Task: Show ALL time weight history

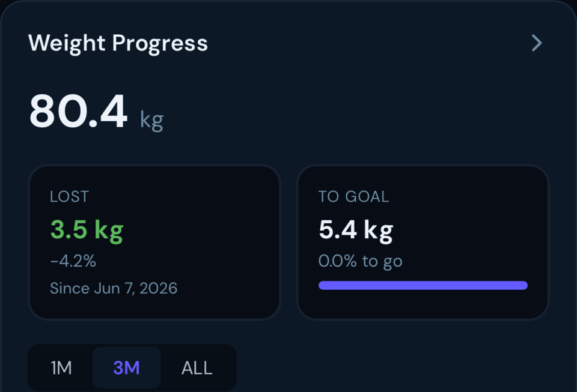Action: 197,368
